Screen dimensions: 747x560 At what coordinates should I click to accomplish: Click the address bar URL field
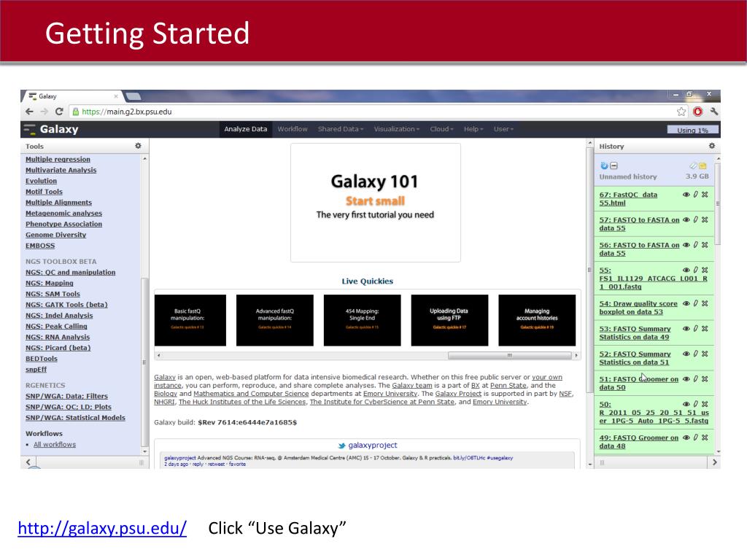pyautogui.click(x=371, y=112)
